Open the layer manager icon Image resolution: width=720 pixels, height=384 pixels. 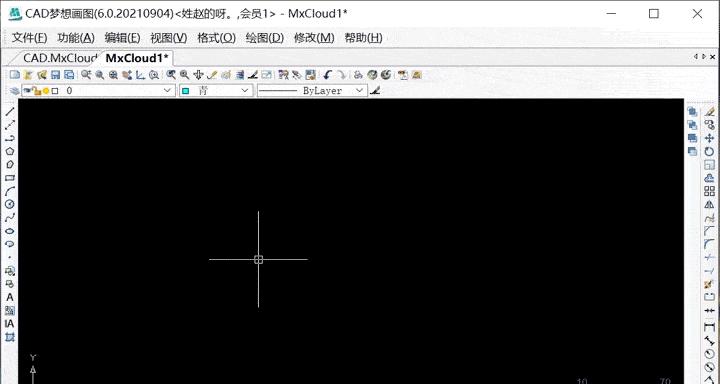coord(15,90)
